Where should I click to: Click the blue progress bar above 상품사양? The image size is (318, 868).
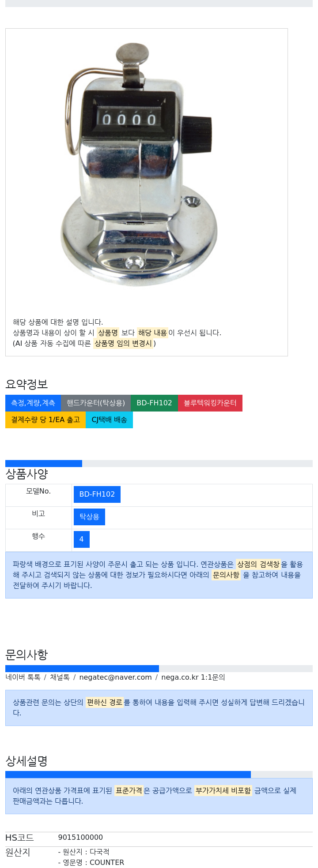[44, 463]
